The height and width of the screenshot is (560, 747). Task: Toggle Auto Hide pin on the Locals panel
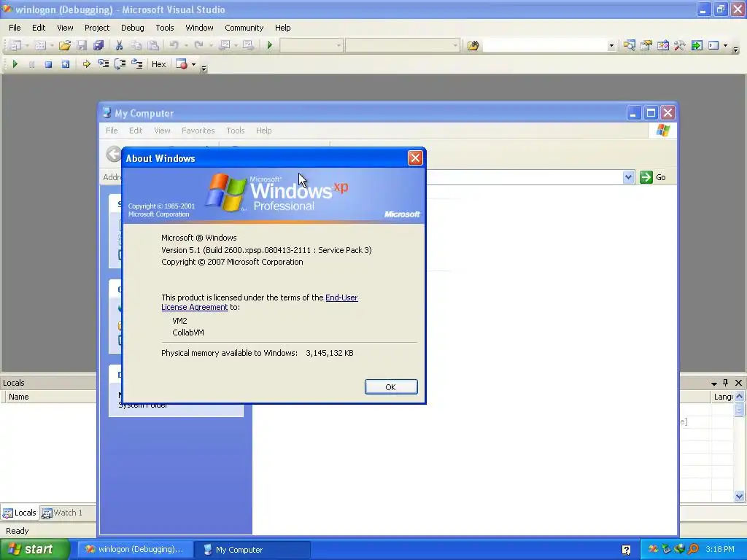726,382
